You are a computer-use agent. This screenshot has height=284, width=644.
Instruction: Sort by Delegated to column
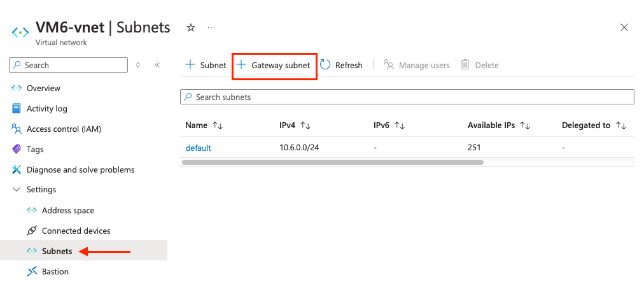point(594,125)
